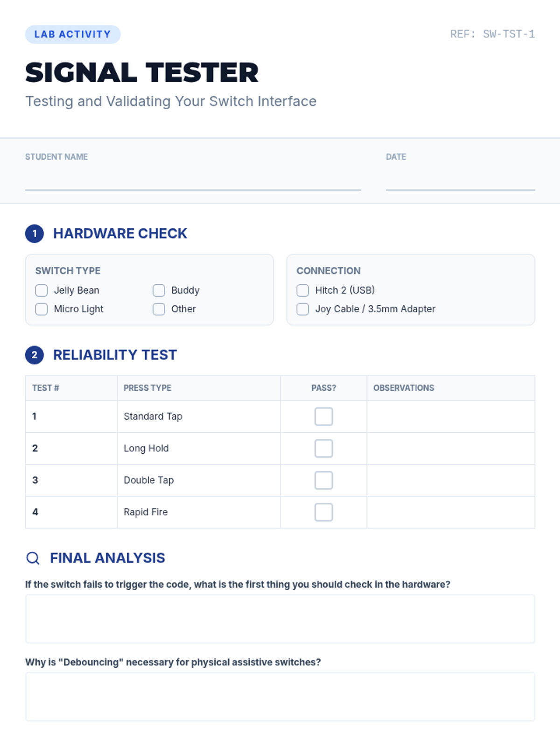Focus the Date field
Screen dimensions: 560x747
pyautogui.click(x=460, y=181)
